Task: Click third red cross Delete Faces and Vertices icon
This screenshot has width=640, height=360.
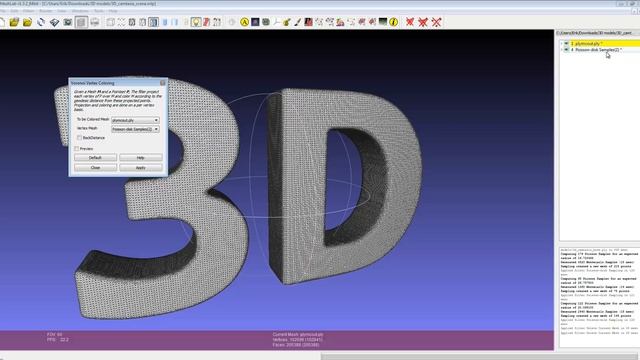Action: click(436, 22)
